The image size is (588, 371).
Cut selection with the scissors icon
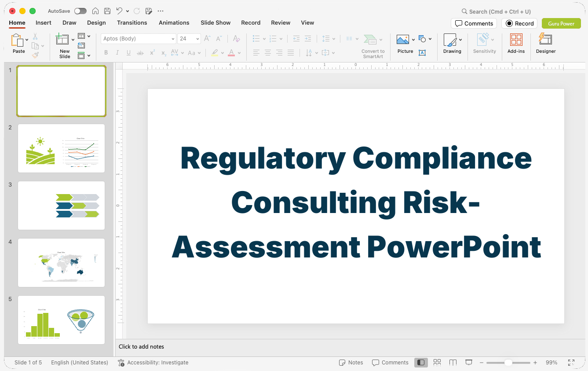tap(35, 37)
